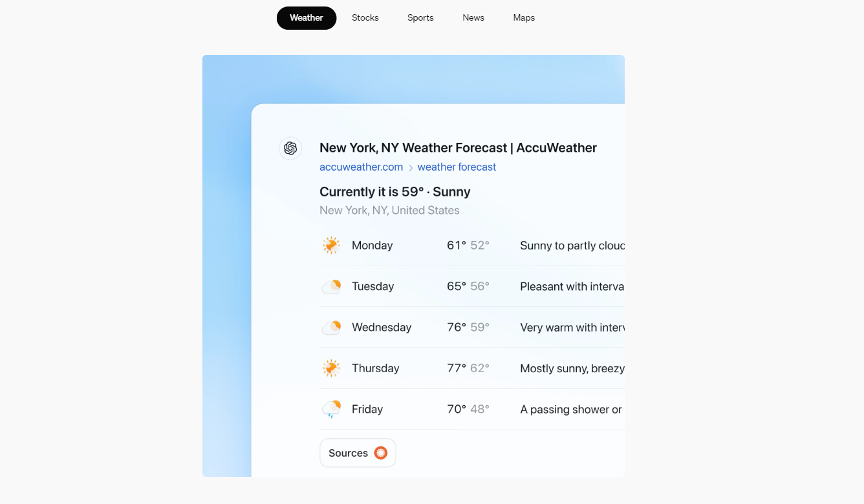Open the Sports tab

click(420, 18)
